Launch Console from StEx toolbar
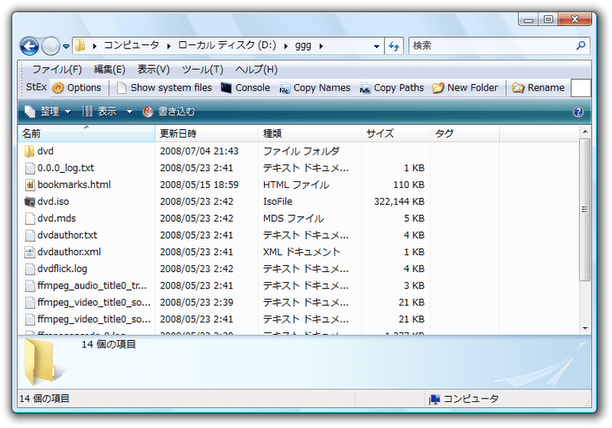 [x=245, y=88]
